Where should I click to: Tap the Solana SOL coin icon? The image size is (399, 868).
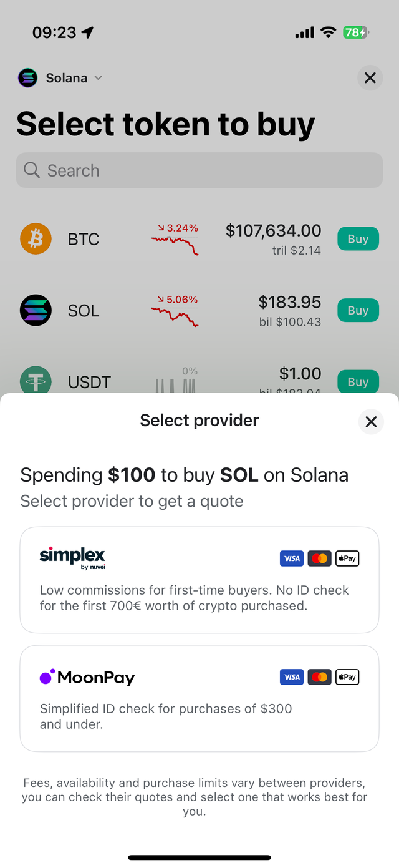36,310
